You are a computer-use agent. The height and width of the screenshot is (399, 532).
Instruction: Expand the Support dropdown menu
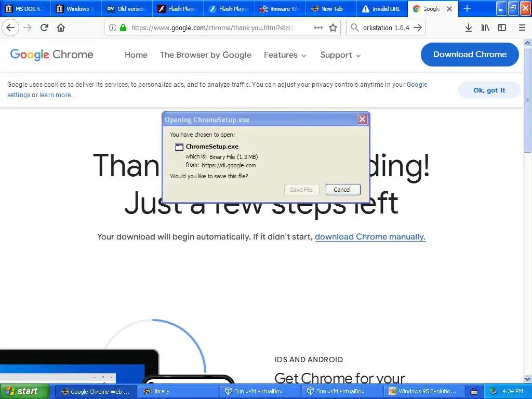341,55
